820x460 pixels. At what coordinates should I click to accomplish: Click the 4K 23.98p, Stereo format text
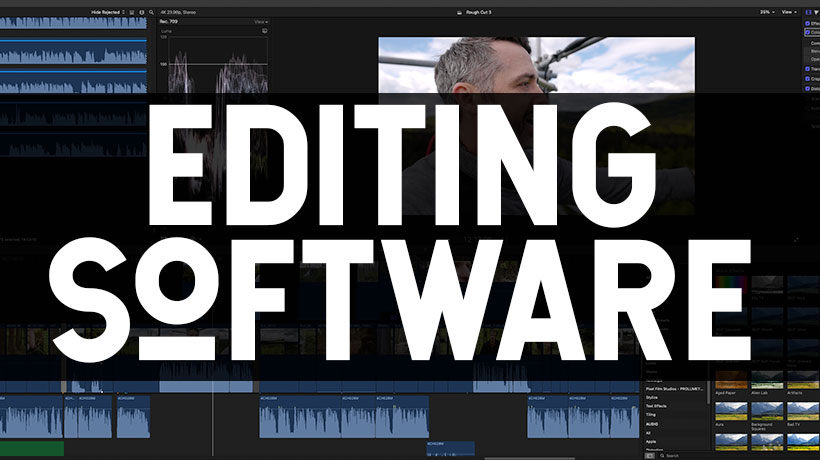point(178,12)
